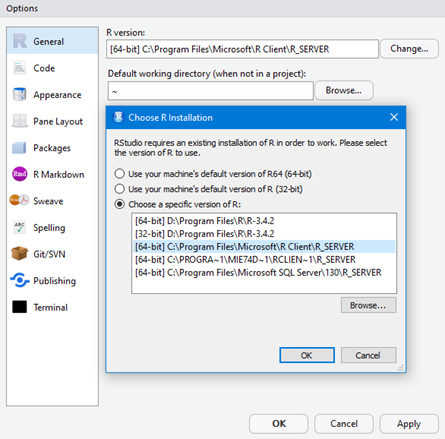
Task: Select the Appearance monitor icon
Action: click(19, 94)
